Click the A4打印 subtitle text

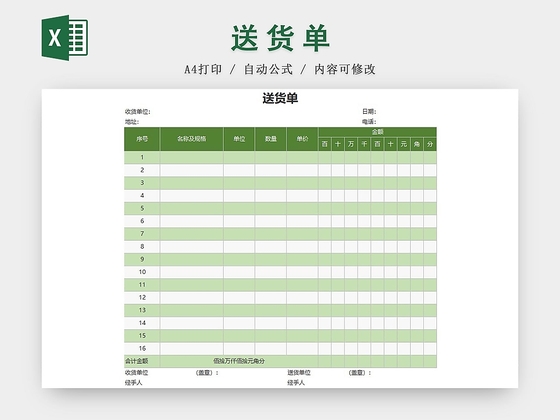(x=203, y=69)
